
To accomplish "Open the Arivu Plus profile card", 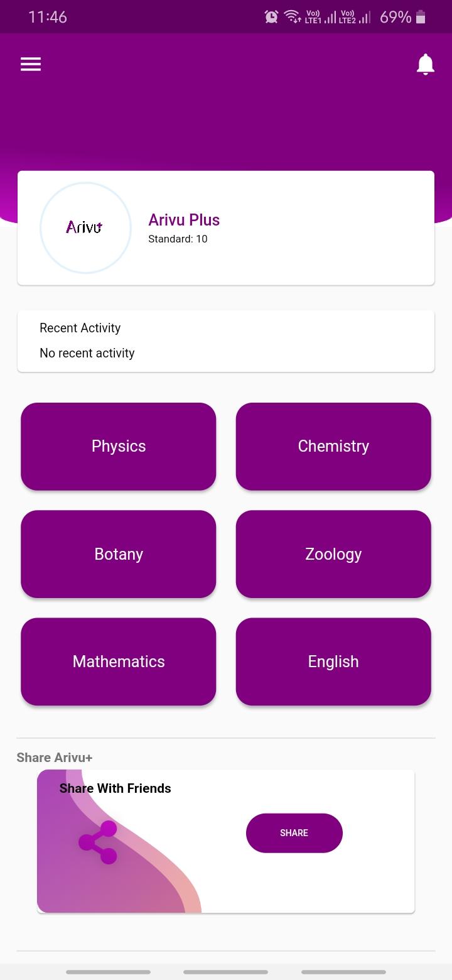I will [226, 228].
